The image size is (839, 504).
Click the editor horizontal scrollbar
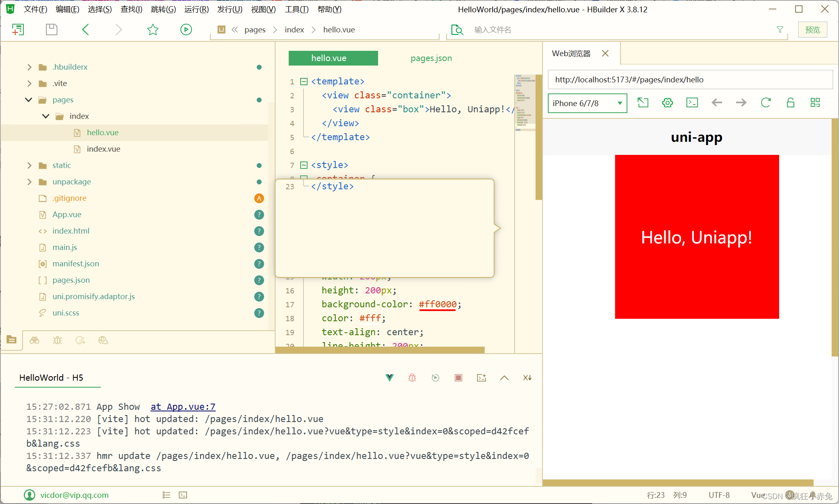coord(380,350)
